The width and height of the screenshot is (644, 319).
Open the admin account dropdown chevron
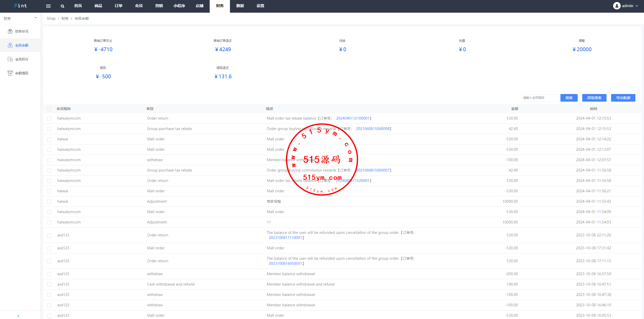point(637,6)
